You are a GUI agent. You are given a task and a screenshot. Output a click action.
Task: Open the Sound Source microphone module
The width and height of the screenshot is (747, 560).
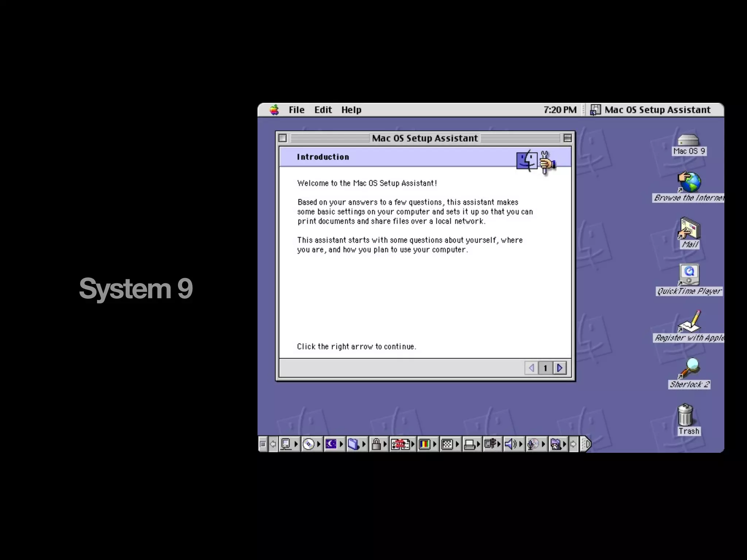click(x=536, y=444)
